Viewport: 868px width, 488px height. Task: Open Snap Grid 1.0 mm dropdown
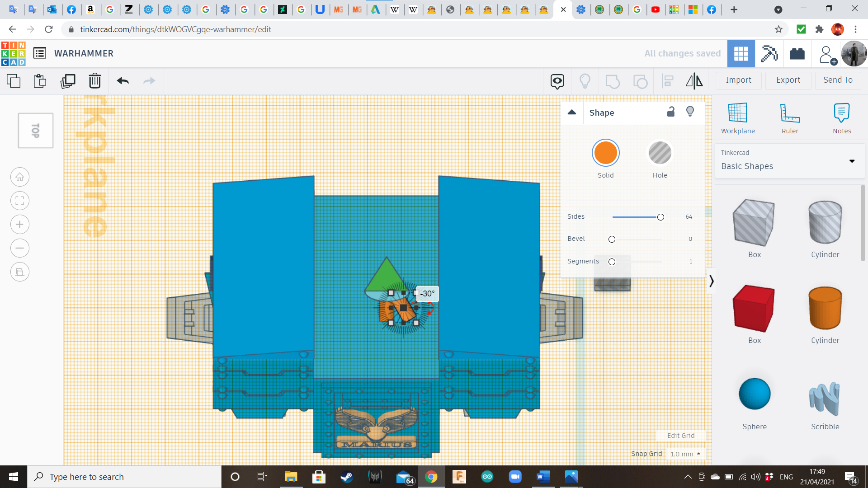pyautogui.click(x=685, y=454)
